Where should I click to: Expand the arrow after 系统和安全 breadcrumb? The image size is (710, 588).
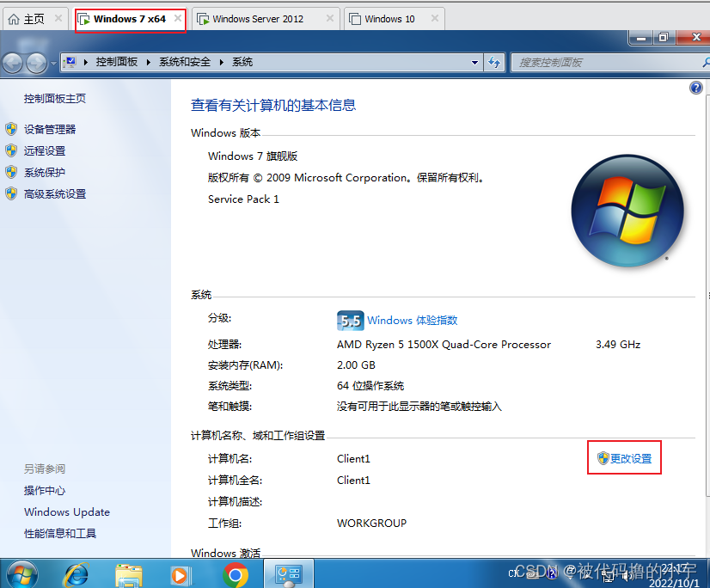(222, 62)
